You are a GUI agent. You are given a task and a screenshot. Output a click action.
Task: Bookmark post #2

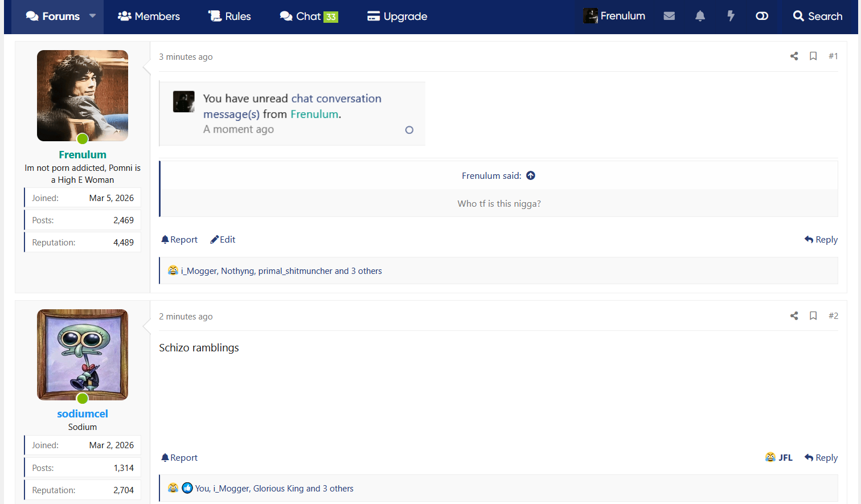(813, 315)
